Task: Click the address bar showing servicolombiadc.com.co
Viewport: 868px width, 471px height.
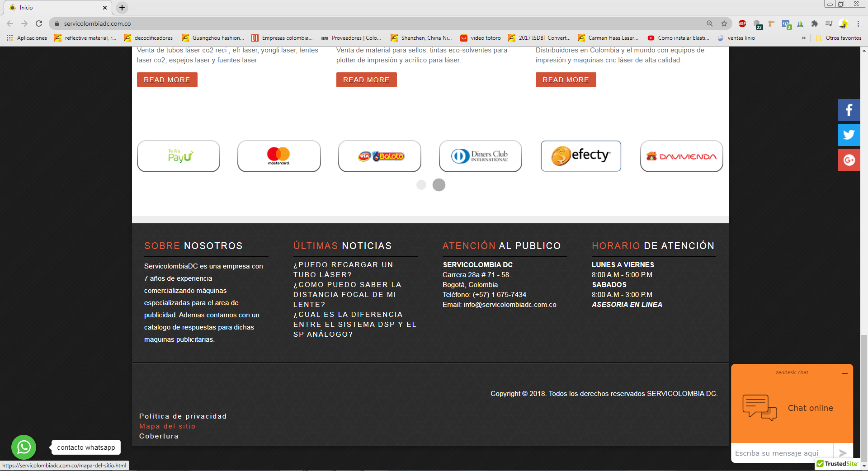Action: [380, 24]
